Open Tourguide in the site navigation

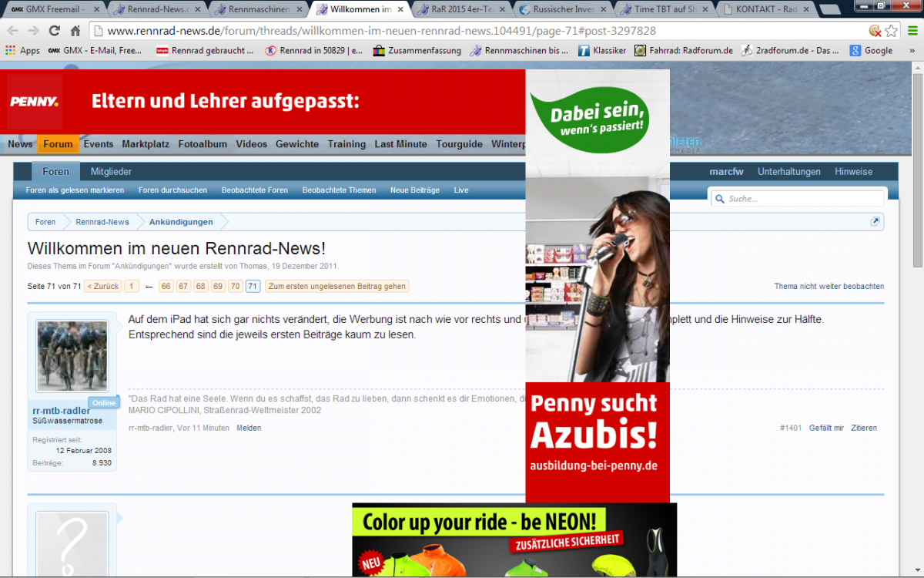[x=460, y=144]
